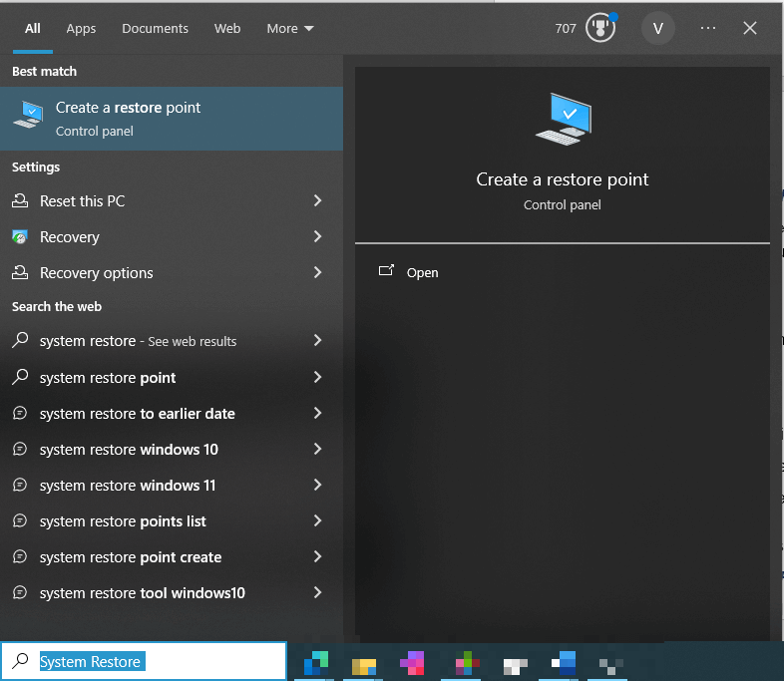Screen dimensions: 784x681
Task: Click chat icon beside system restore points list
Action: pos(20,521)
